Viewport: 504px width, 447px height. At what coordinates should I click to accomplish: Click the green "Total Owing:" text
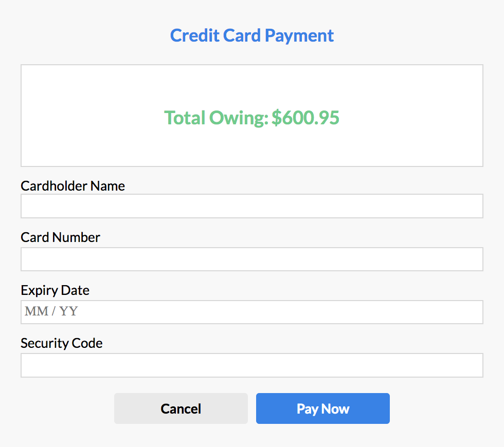point(217,118)
